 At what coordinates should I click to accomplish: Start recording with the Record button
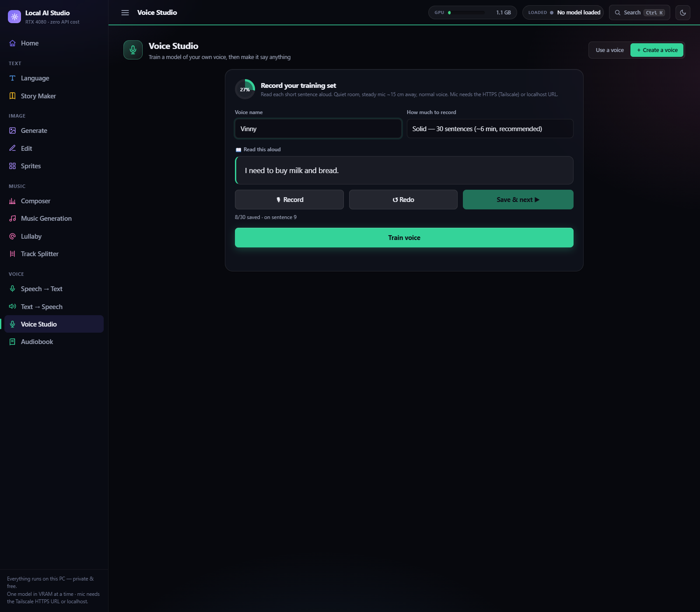(x=289, y=200)
